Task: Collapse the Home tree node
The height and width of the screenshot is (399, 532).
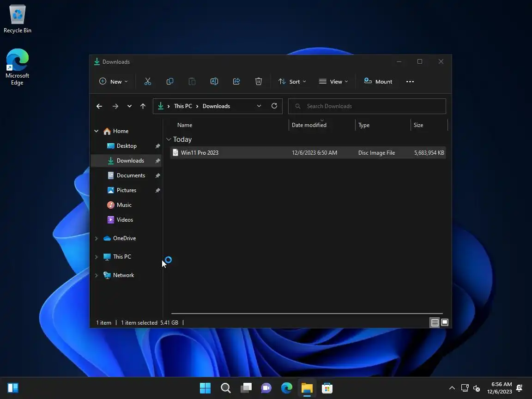Action: coord(97,131)
